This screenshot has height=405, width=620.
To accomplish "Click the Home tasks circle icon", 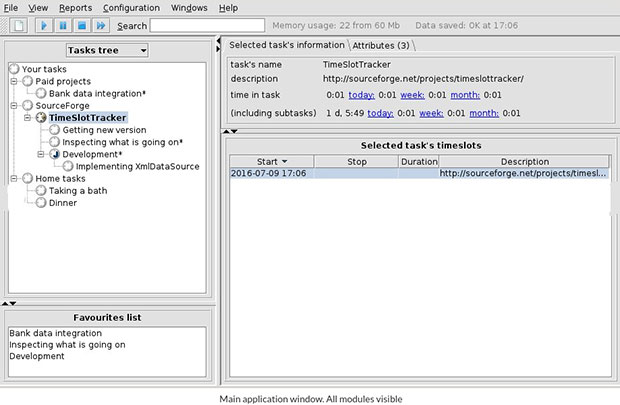I will pos(27,178).
